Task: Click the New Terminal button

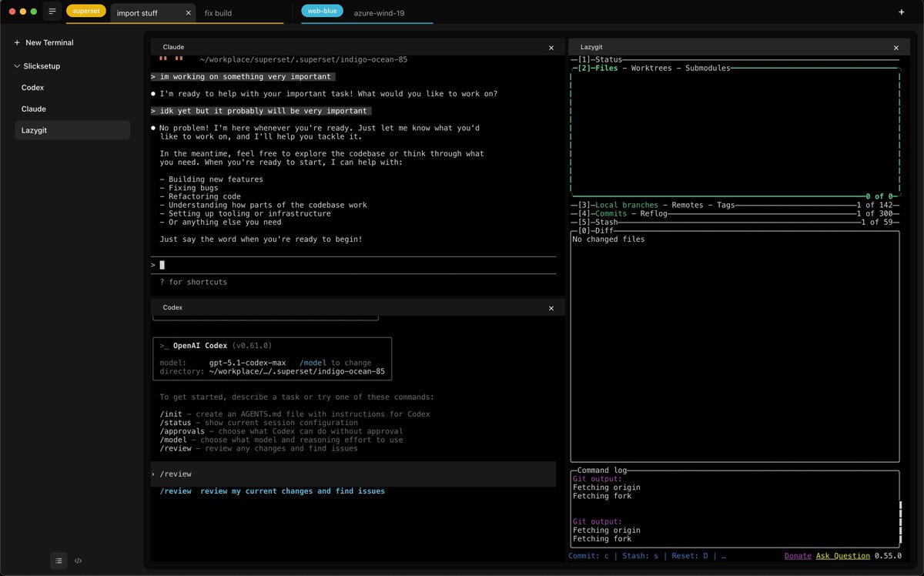Action: 44,42
